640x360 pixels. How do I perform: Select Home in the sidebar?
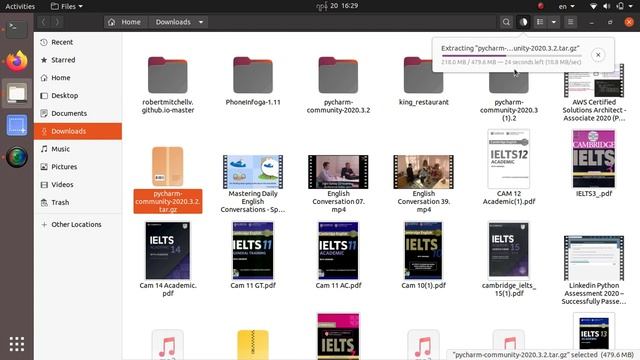[x=78, y=78]
